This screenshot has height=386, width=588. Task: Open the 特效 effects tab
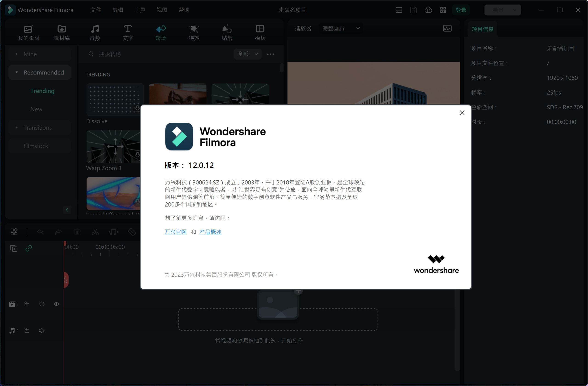(x=194, y=33)
